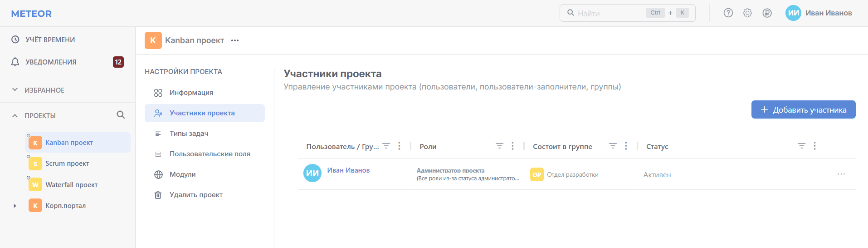Open the row actions menu for Иван Иванов
Screen dimensions: 868x248
tap(841, 174)
